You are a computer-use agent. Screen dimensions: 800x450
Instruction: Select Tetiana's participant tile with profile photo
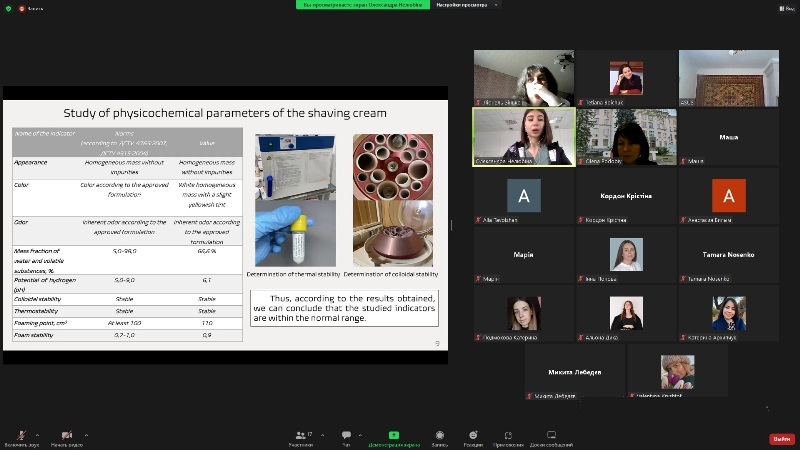627,78
